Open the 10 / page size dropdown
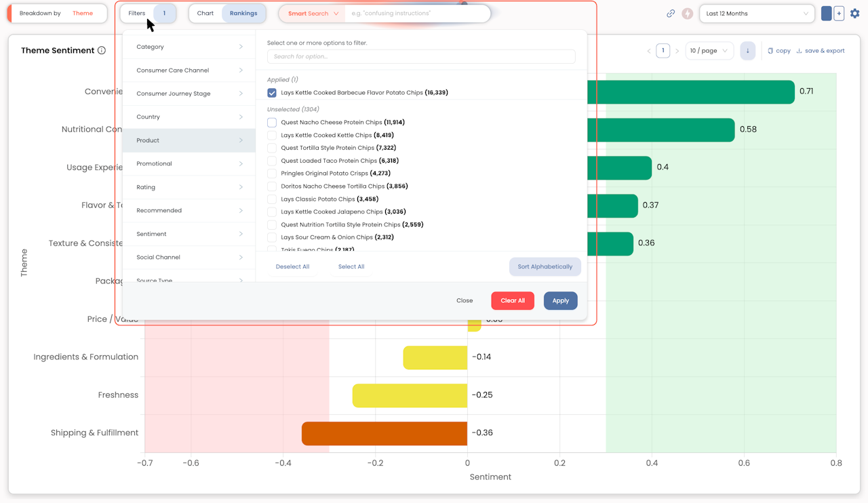Viewport: 868px width, 503px height. 709,51
